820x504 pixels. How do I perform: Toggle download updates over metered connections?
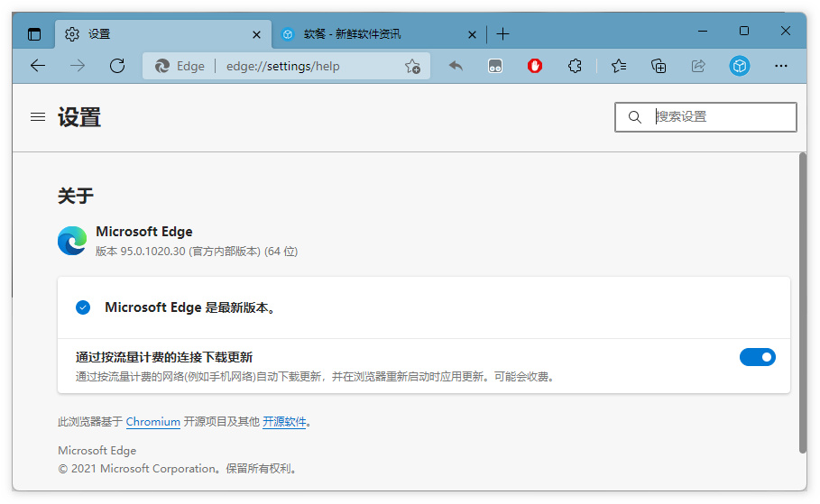(x=757, y=357)
